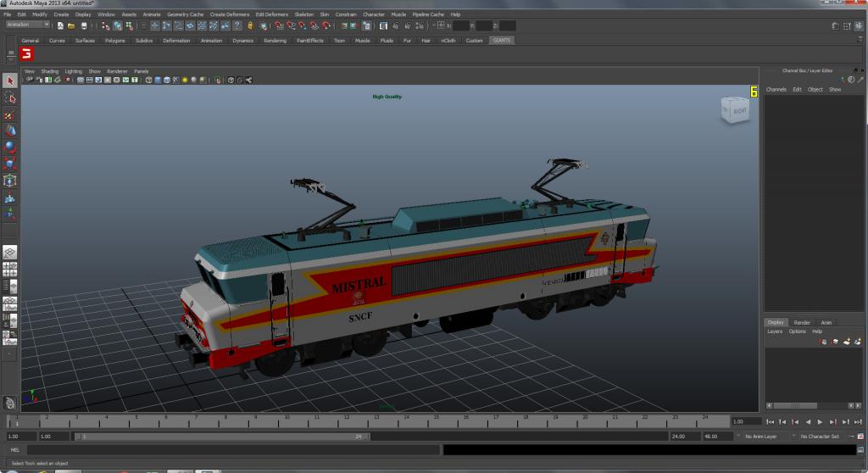Show the Tool Settings sidebar icon

[x=847, y=25]
